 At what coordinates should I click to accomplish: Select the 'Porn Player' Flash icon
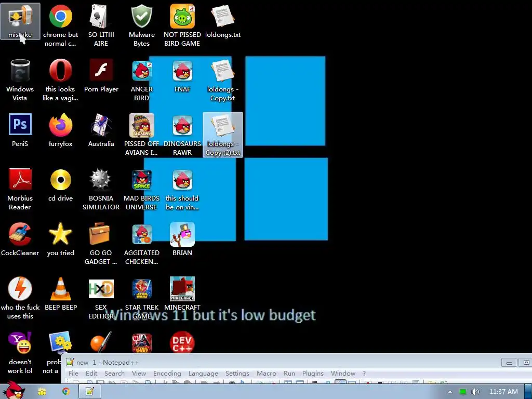(101, 76)
